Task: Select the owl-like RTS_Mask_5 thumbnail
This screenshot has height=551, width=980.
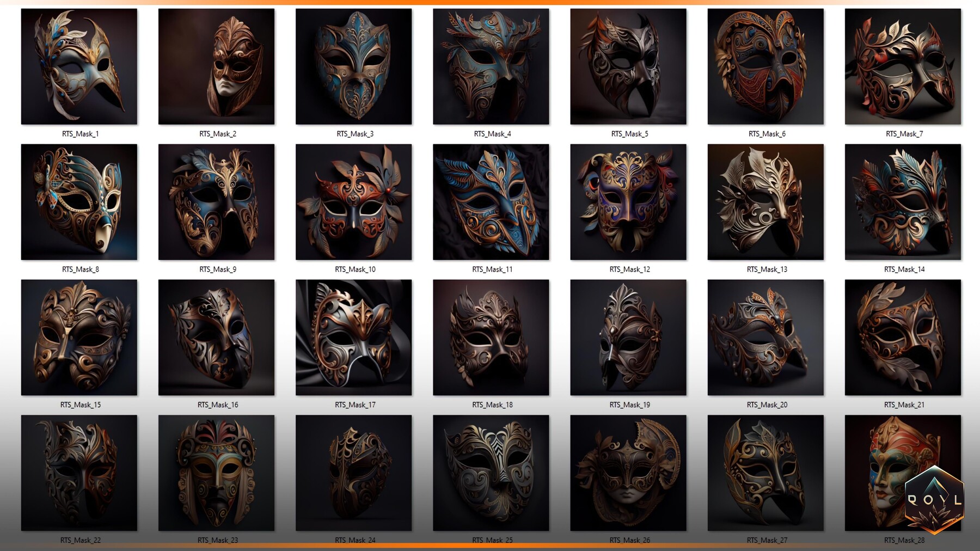Action: pos(628,67)
